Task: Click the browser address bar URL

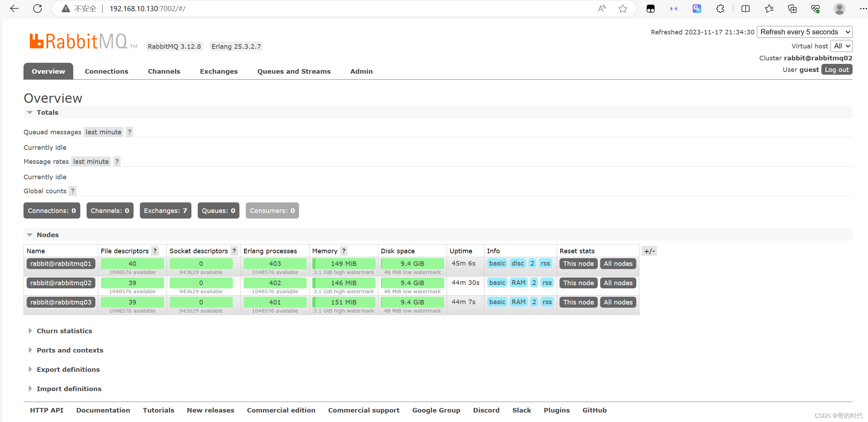Action: pyautogui.click(x=147, y=8)
